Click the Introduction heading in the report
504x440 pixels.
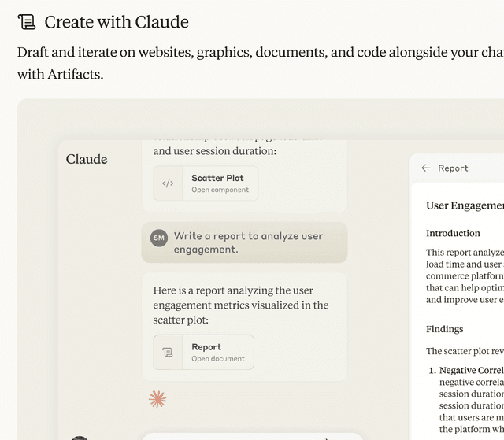(x=453, y=233)
